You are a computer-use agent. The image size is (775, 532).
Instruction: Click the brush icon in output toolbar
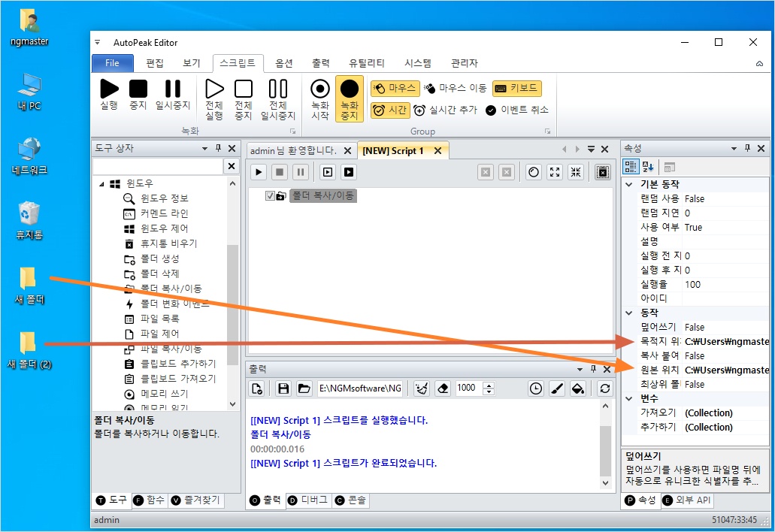[557, 388]
